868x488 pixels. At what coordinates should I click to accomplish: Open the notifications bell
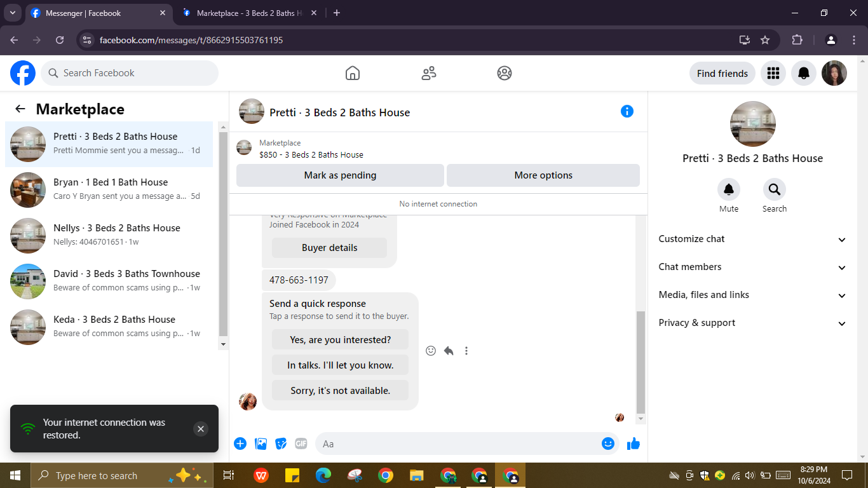click(804, 73)
